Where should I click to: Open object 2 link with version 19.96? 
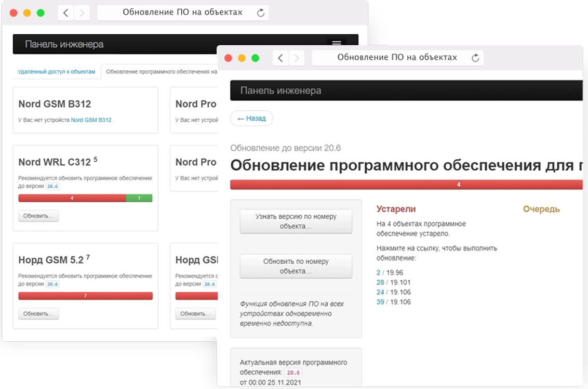pos(379,273)
